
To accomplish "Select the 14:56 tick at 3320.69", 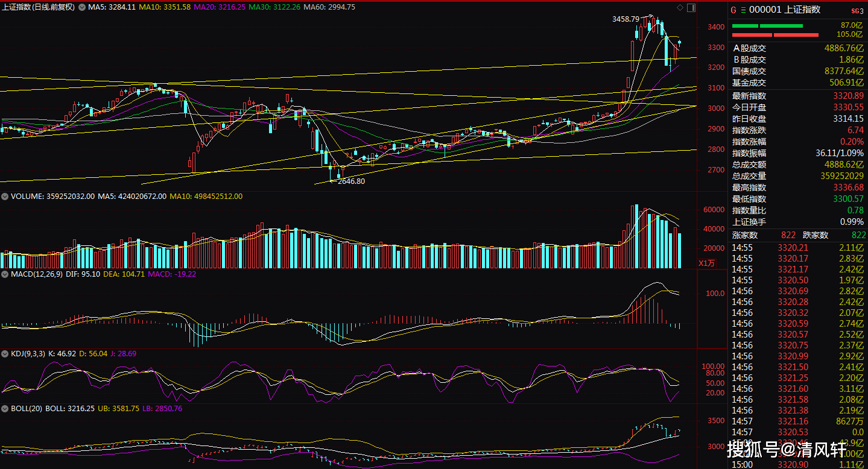I will tap(797, 291).
